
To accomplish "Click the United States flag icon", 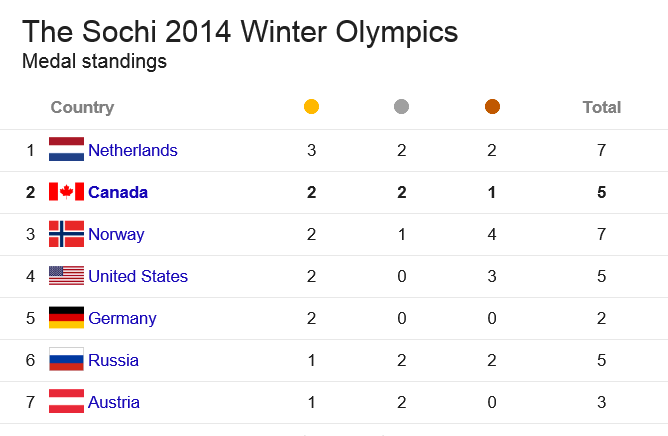I will [x=66, y=276].
